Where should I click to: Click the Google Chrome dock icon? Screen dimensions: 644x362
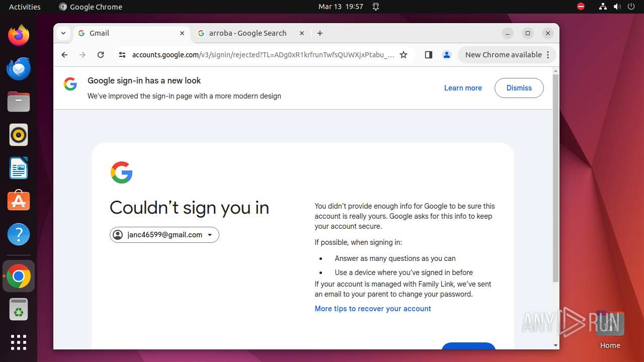pyautogui.click(x=19, y=277)
